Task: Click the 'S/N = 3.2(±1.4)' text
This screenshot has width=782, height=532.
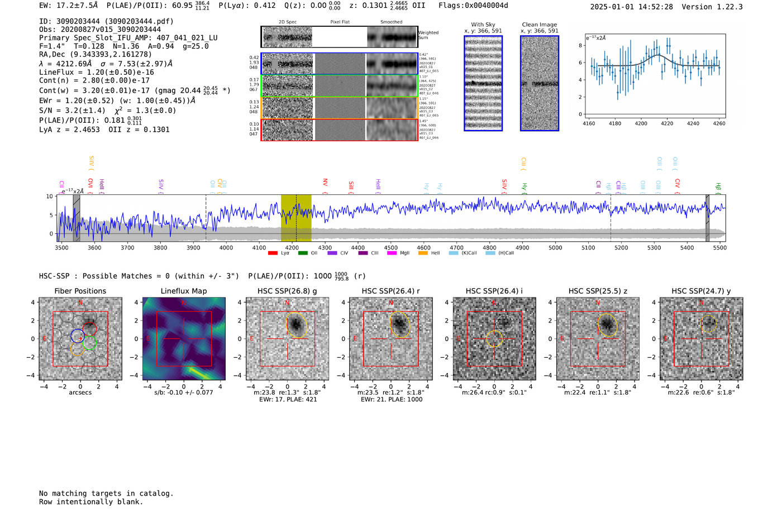Action: pos(72,111)
